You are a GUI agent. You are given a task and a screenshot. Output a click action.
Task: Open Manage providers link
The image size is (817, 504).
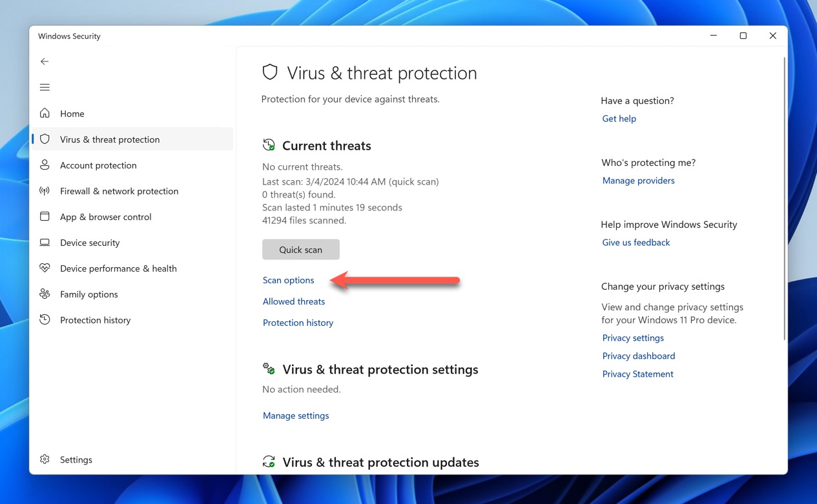[639, 181]
